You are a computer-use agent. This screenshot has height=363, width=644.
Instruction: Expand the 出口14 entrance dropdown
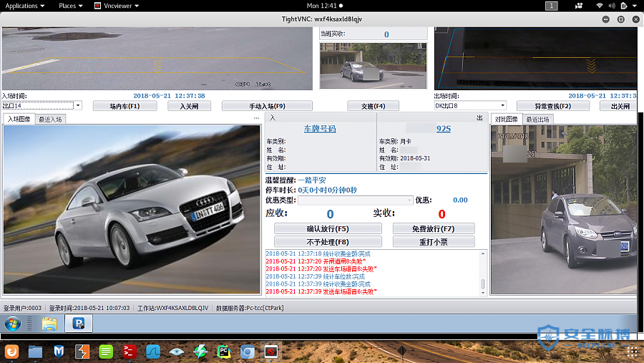[x=77, y=106]
